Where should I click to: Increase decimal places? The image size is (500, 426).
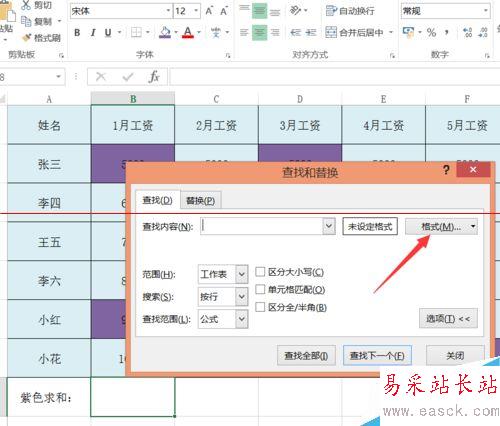click(x=467, y=33)
